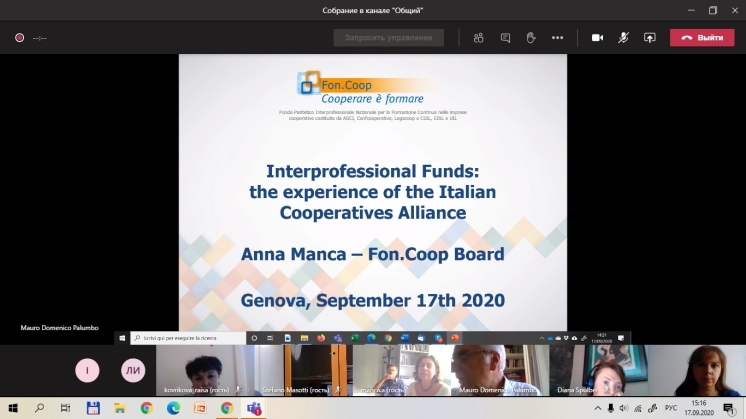Click the red Выйти leave button
This screenshot has width=746, height=419.
point(702,38)
